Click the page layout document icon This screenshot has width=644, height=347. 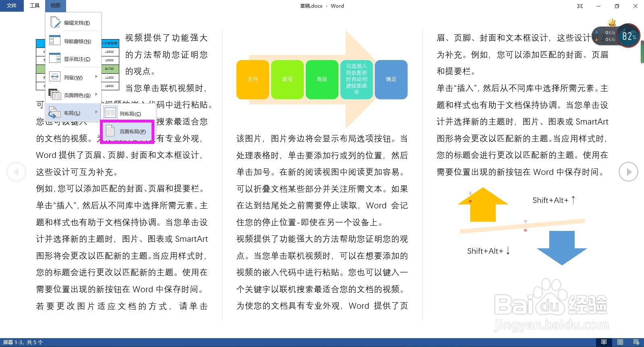click(110, 131)
